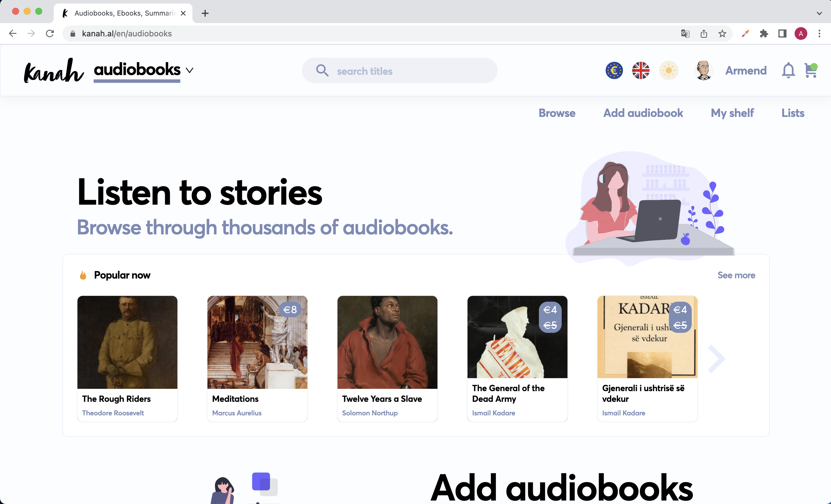Open the color picker pen extension icon
831x504 pixels.
(745, 33)
